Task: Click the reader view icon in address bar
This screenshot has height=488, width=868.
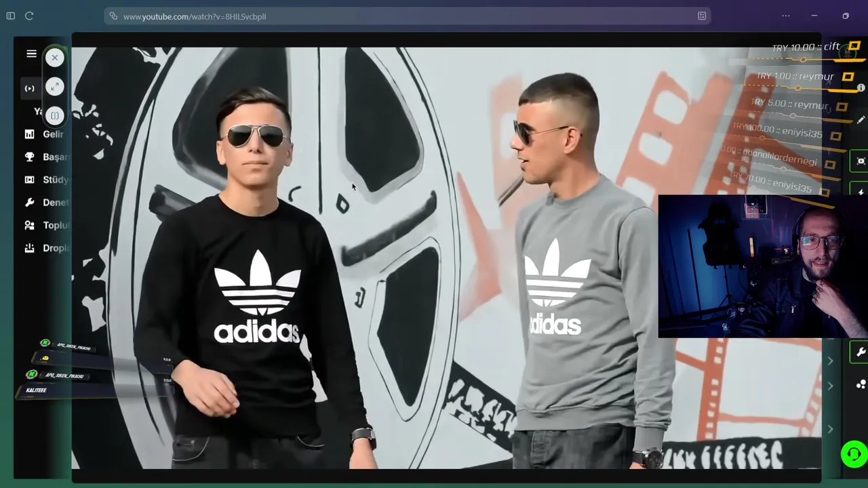Action: coord(702,16)
